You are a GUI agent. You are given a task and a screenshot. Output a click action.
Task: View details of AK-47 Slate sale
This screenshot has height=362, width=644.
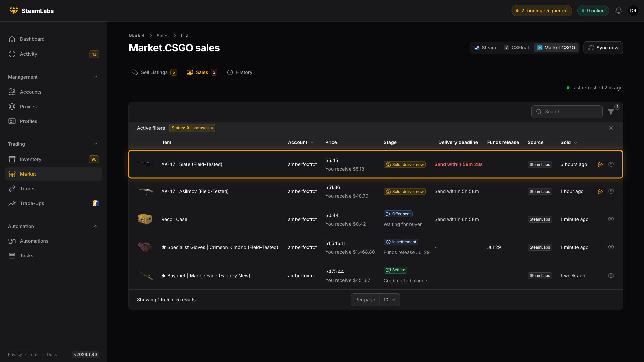tap(611, 164)
